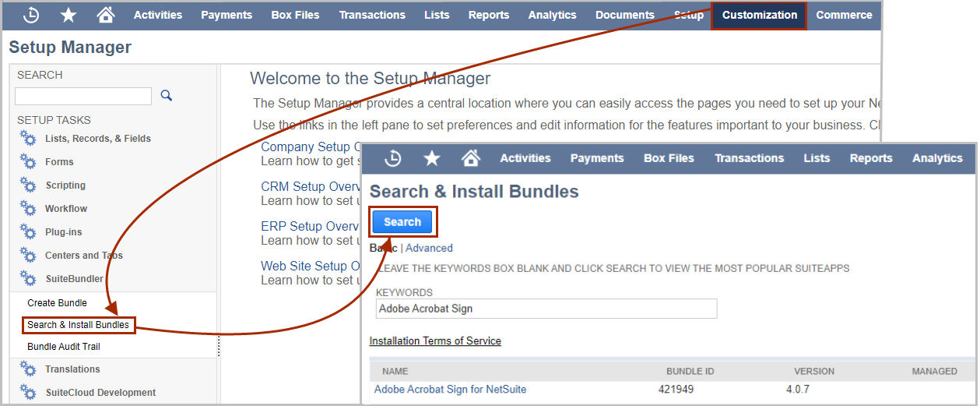
Task: Click Home icon in Bundles window
Action: coord(471,158)
